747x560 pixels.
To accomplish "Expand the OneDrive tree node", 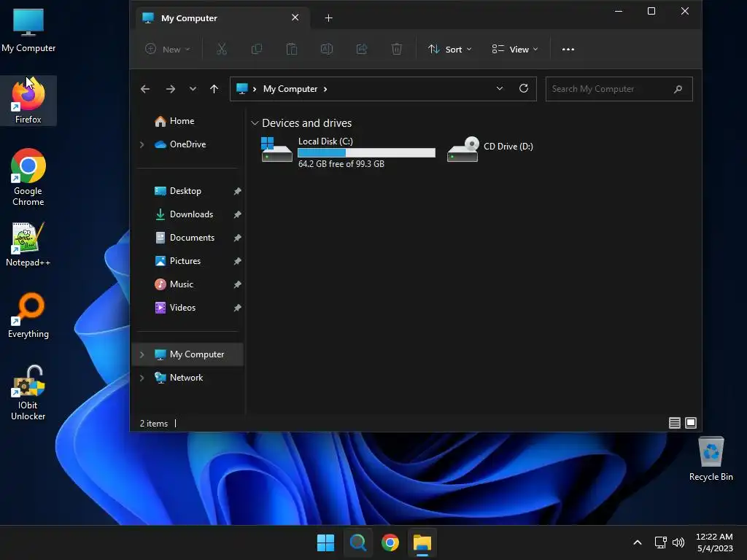I will 142,144.
